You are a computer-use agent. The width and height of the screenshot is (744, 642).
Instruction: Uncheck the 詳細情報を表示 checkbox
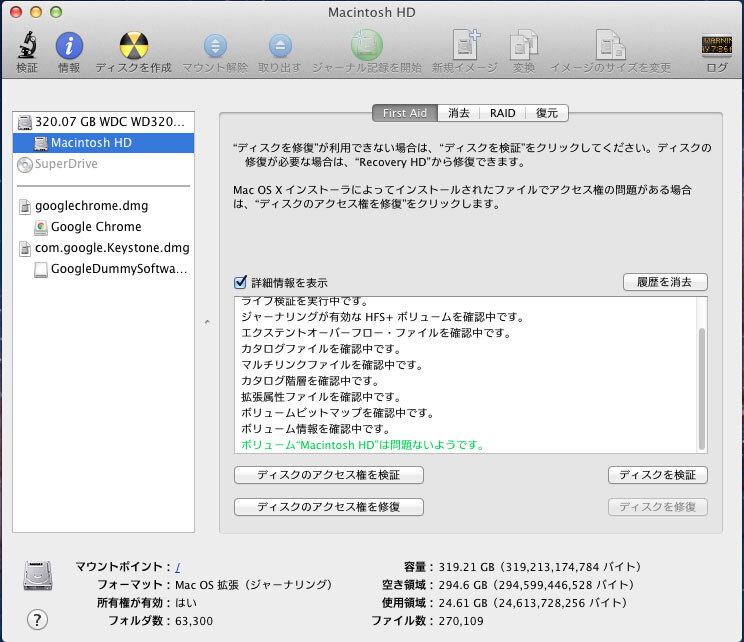[x=240, y=283]
